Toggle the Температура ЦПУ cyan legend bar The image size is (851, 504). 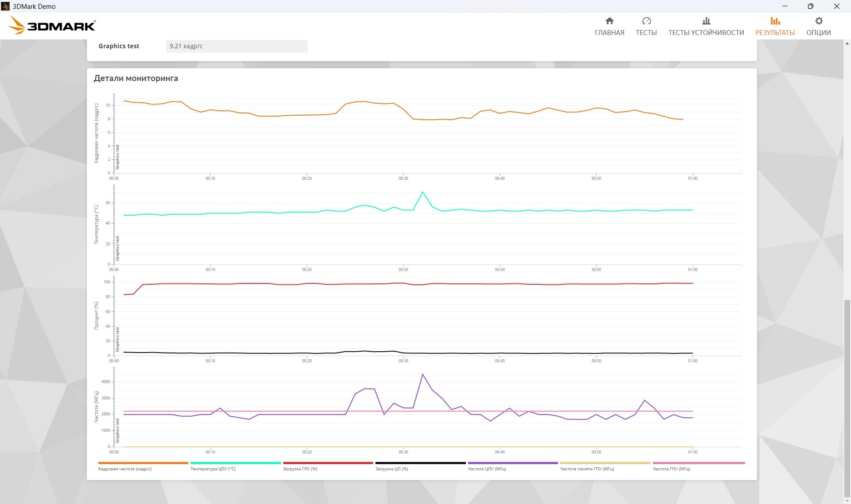pos(236,463)
